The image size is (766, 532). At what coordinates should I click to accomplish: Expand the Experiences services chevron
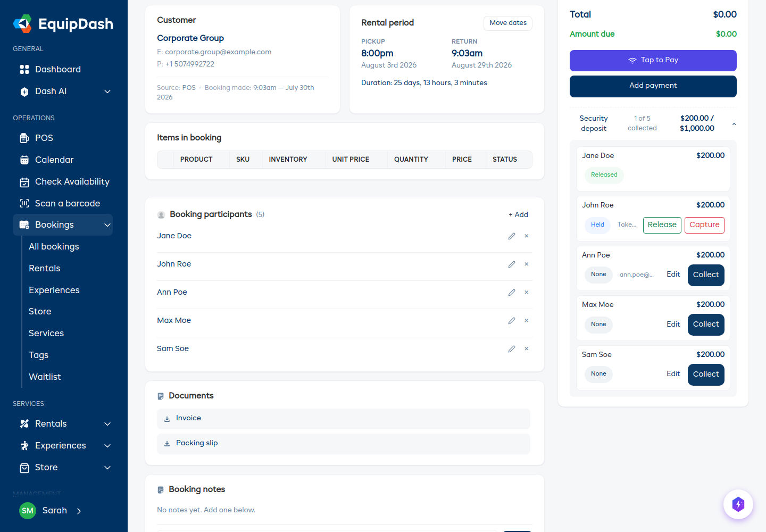point(107,446)
